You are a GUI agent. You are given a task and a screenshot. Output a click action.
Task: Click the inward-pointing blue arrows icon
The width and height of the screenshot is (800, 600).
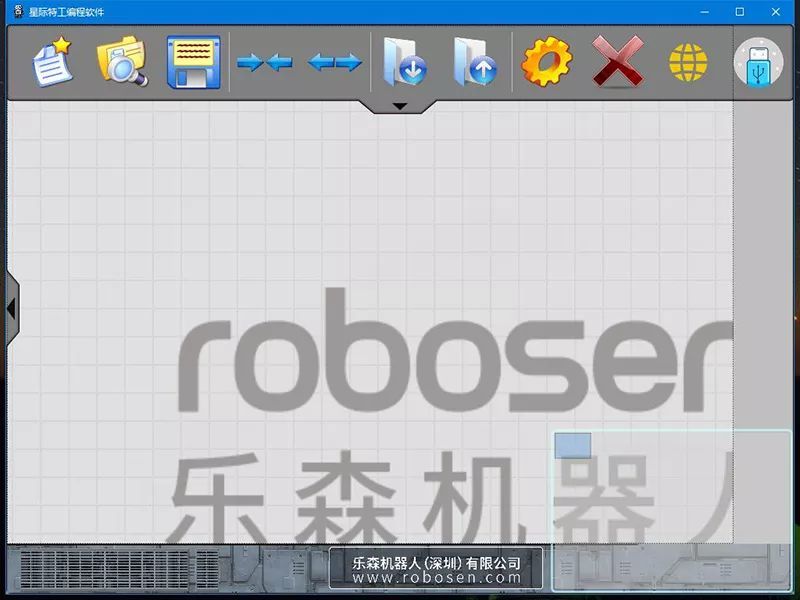(264, 63)
